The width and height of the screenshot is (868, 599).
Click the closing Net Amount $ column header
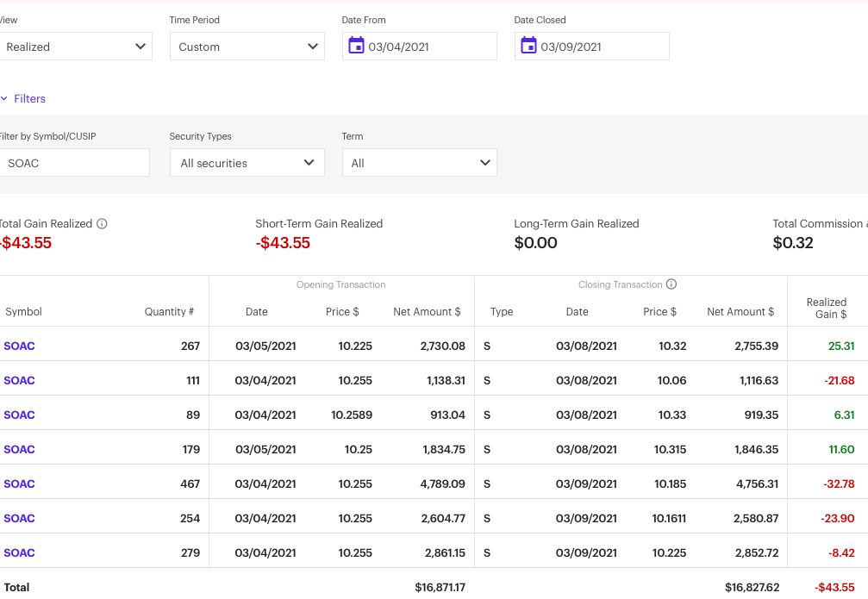coord(740,312)
